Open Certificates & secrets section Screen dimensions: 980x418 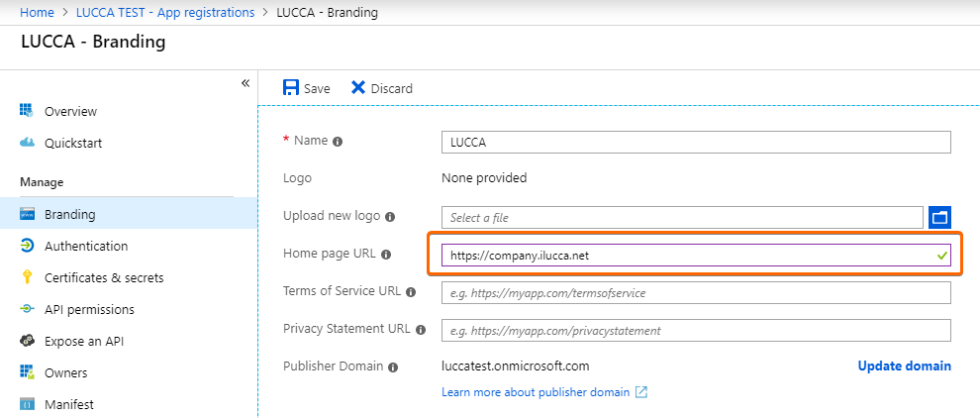pos(104,277)
